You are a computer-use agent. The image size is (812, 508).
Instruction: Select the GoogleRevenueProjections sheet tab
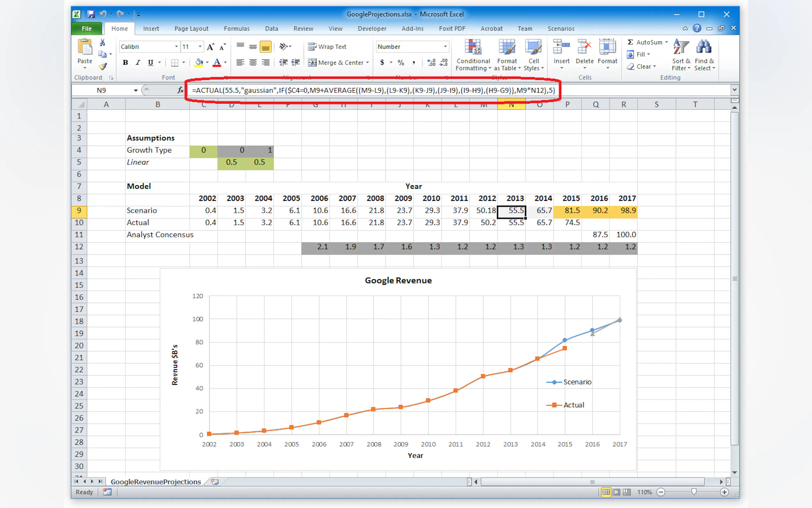[156, 481]
